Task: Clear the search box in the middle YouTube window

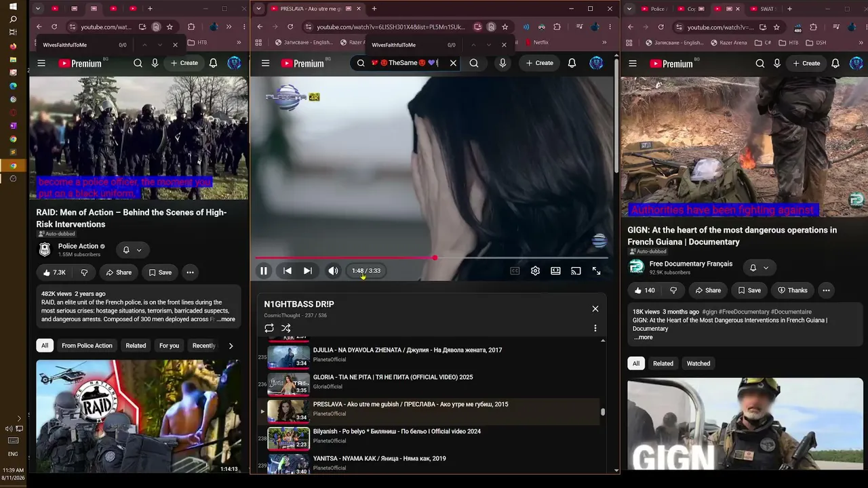Action: 453,63
